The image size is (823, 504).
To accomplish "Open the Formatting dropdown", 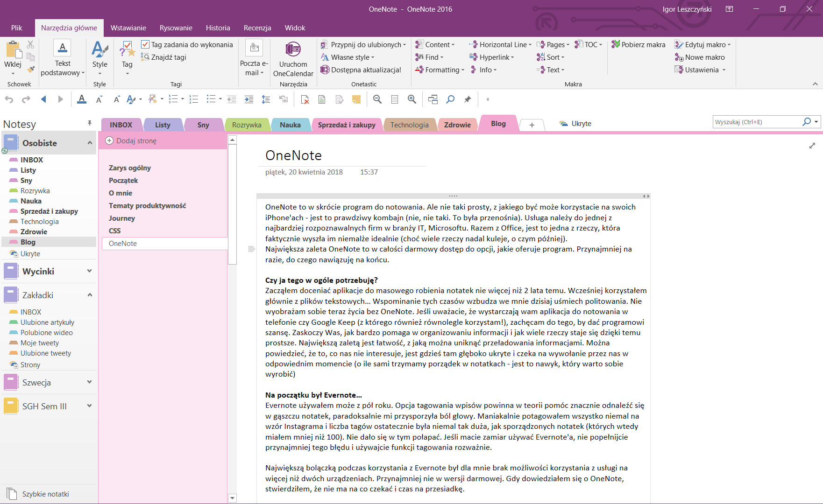I will [x=440, y=70].
